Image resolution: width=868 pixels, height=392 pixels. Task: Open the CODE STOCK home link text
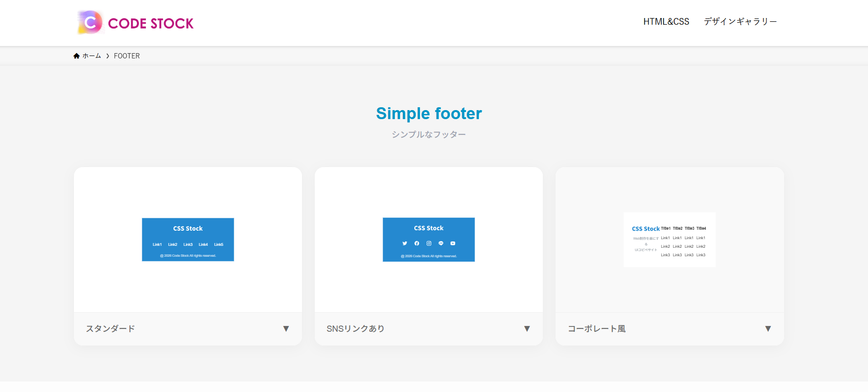tap(151, 24)
